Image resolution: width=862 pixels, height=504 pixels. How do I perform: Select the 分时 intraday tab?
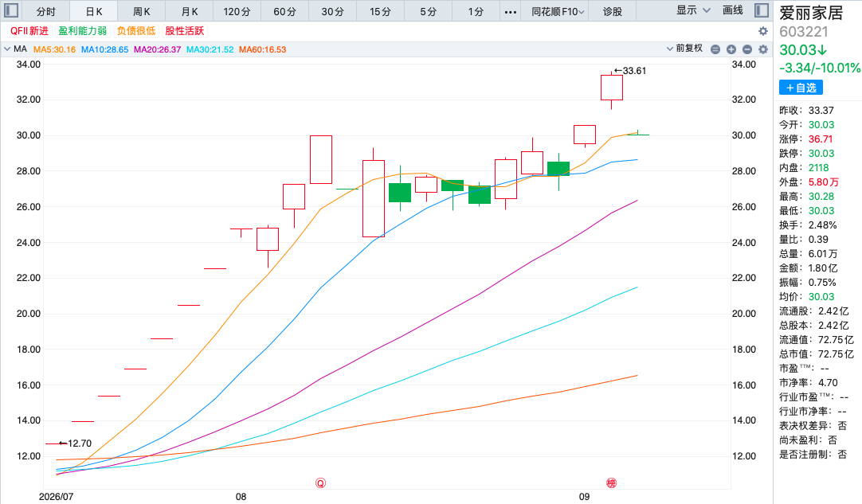[46, 11]
